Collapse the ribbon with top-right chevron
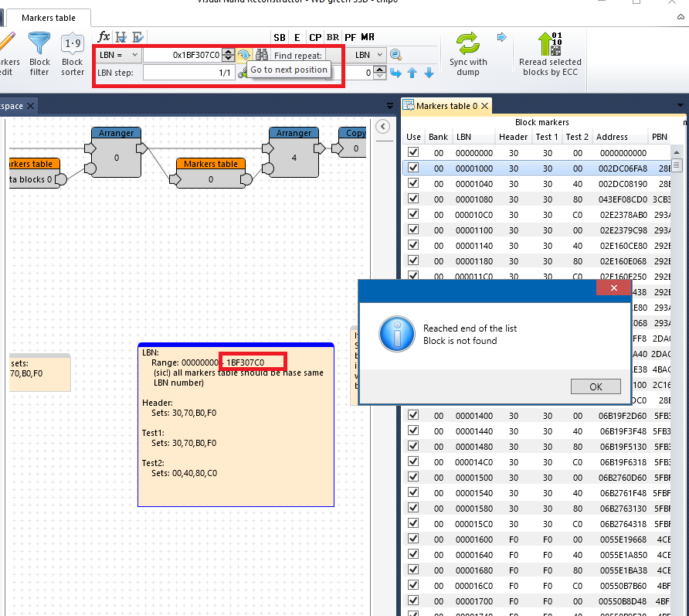689x616 pixels. (x=681, y=17)
